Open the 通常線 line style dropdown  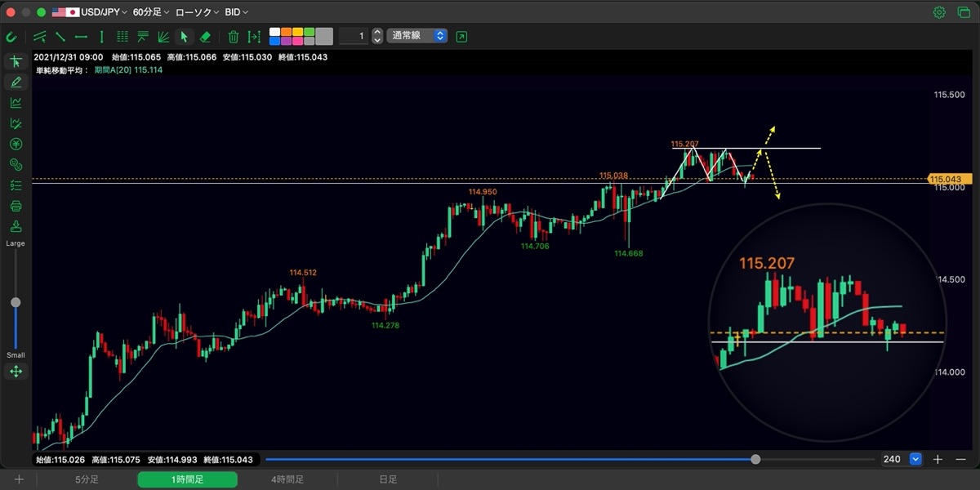[417, 36]
